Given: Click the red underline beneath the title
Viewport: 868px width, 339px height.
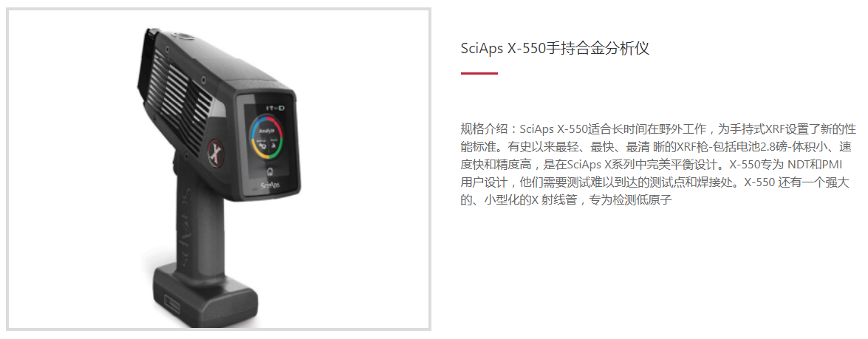Looking at the screenshot, I should (479, 73).
